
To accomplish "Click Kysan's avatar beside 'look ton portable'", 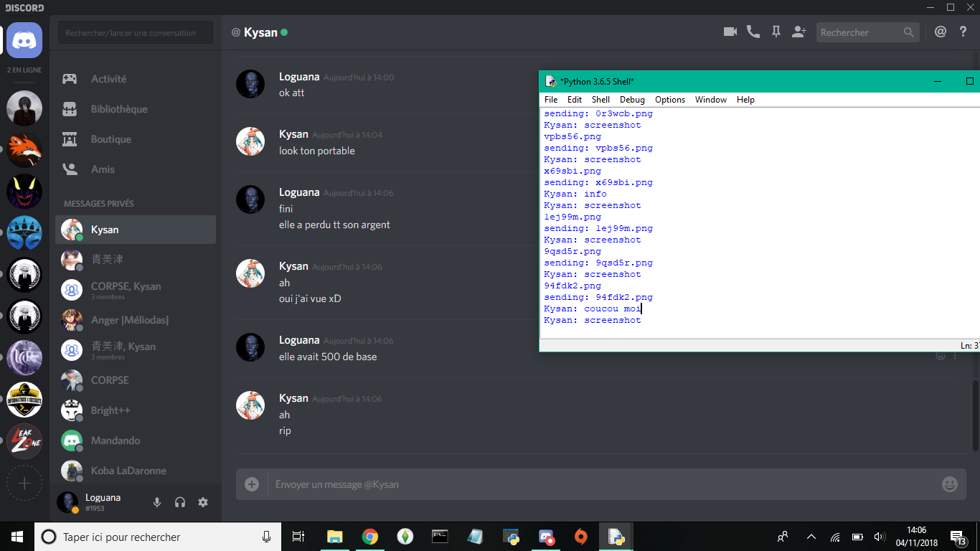I will click(250, 142).
